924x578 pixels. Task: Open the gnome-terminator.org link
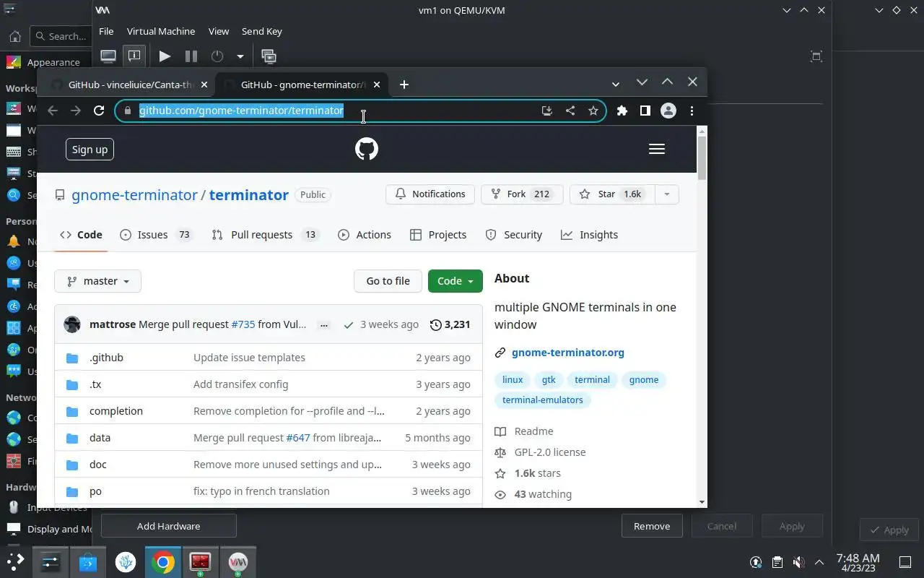click(568, 353)
